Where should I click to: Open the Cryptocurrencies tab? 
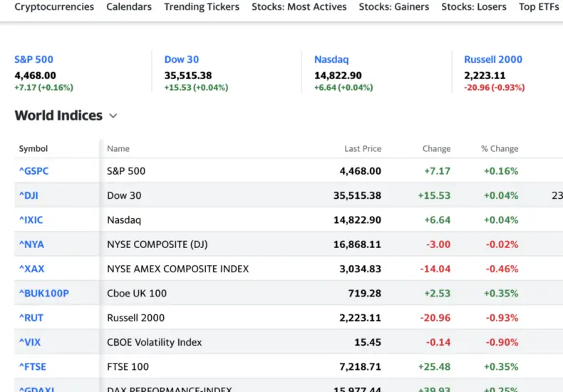tap(54, 7)
